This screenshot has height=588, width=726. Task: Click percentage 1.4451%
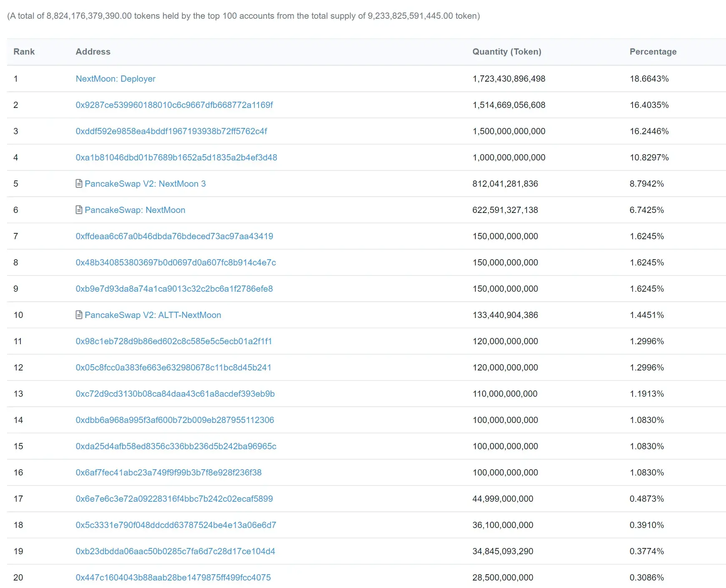click(x=647, y=315)
